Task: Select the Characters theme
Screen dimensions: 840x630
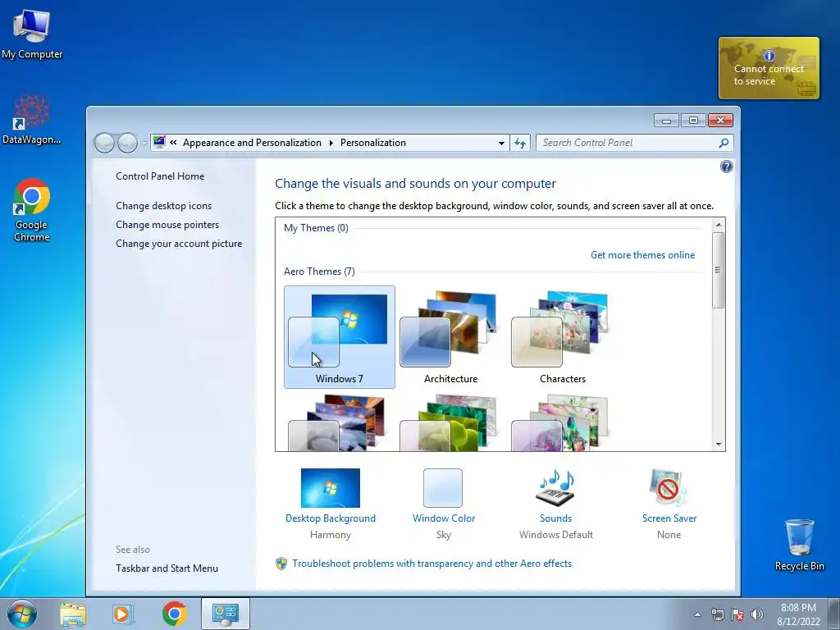Action: (x=562, y=337)
